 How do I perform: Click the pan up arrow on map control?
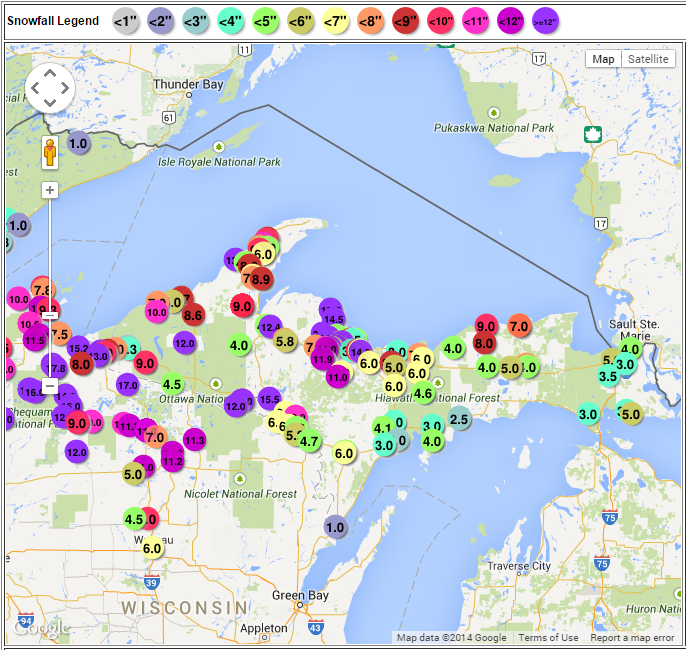point(50,73)
